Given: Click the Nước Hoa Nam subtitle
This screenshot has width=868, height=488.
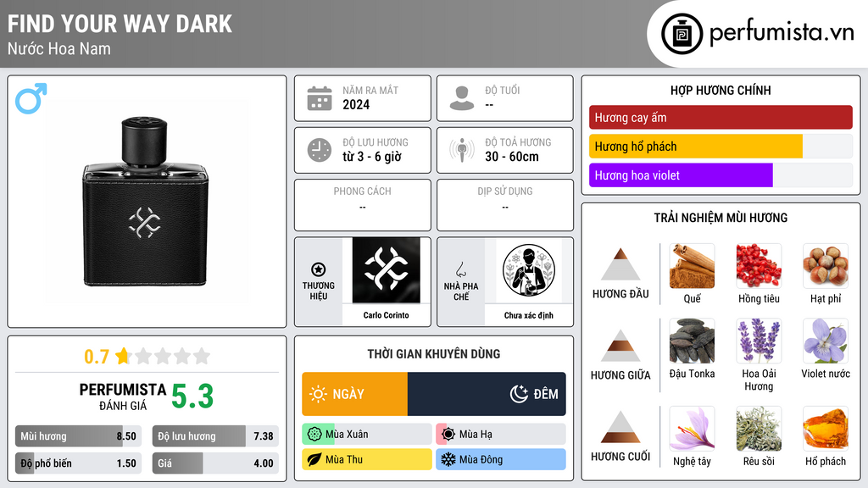Looking at the screenshot, I should (58, 48).
